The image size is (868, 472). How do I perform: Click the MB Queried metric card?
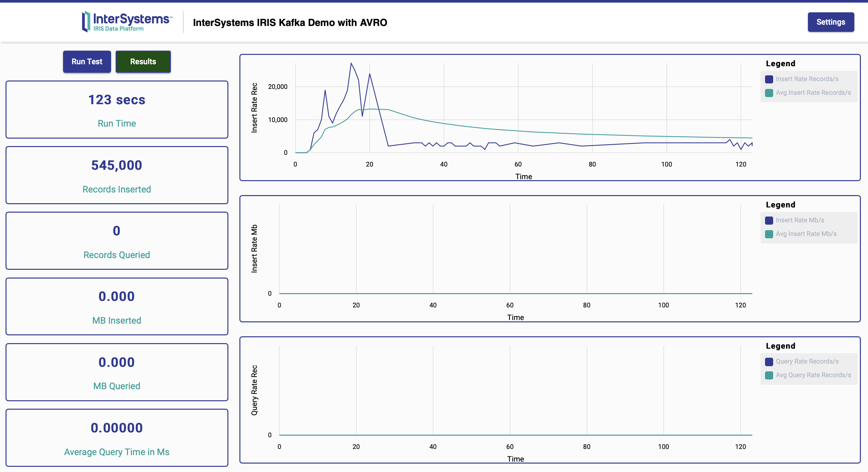click(x=117, y=372)
